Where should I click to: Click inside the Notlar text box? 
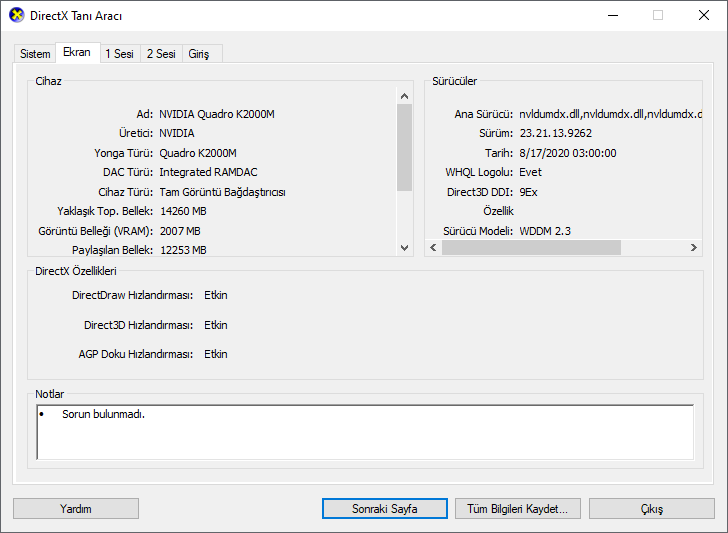coord(365,432)
